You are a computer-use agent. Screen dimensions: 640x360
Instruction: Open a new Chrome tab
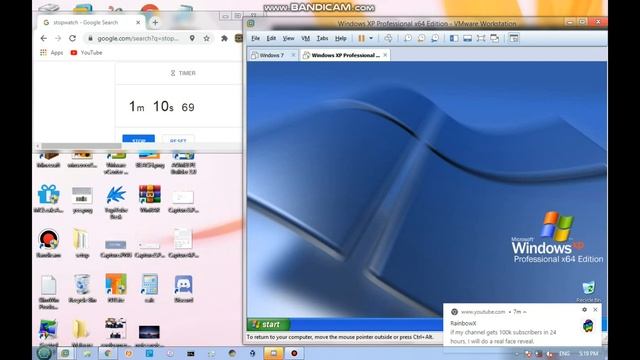tap(155, 22)
